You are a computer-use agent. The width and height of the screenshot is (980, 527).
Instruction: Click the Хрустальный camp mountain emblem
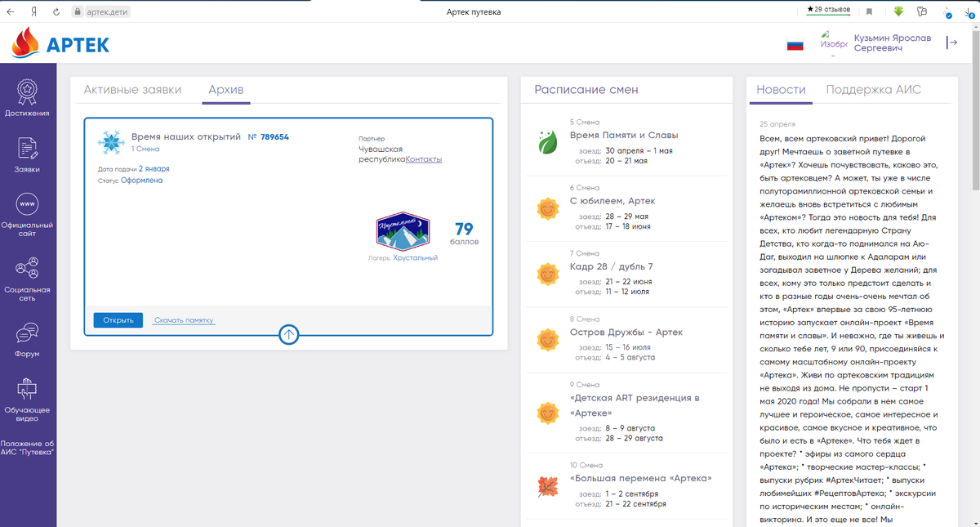point(403,231)
